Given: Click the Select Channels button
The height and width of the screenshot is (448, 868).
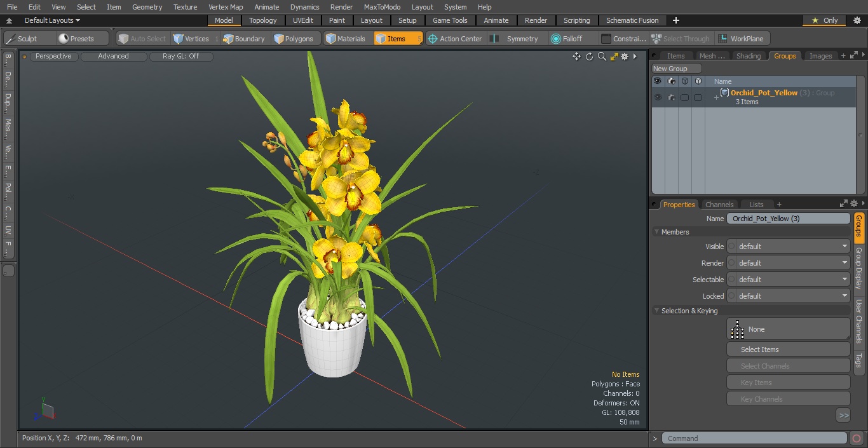Looking at the screenshot, I should (788, 366).
